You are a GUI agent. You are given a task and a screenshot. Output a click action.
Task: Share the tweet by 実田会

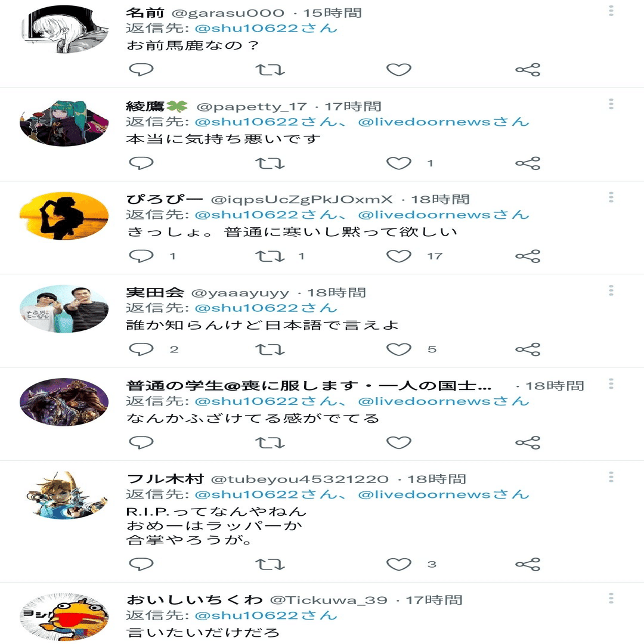(x=528, y=349)
